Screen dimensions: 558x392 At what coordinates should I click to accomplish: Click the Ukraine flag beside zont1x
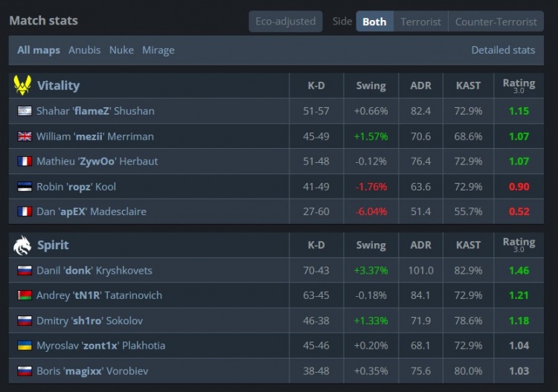tap(25, 345)
